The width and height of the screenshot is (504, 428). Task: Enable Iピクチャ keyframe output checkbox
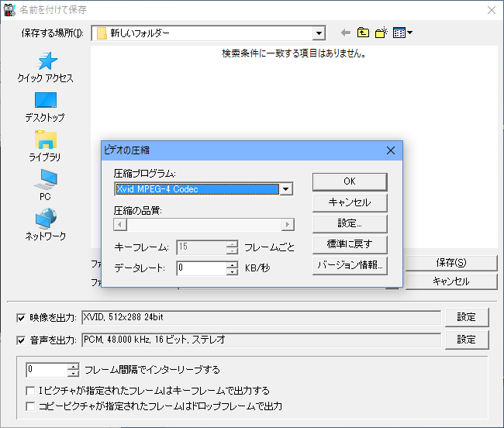[30, 391]
